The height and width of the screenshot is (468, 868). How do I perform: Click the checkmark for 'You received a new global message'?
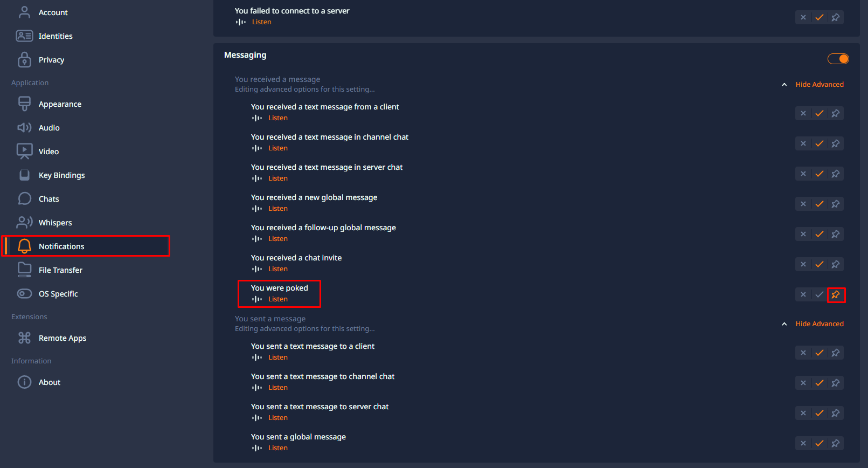[x=820, y=204]
